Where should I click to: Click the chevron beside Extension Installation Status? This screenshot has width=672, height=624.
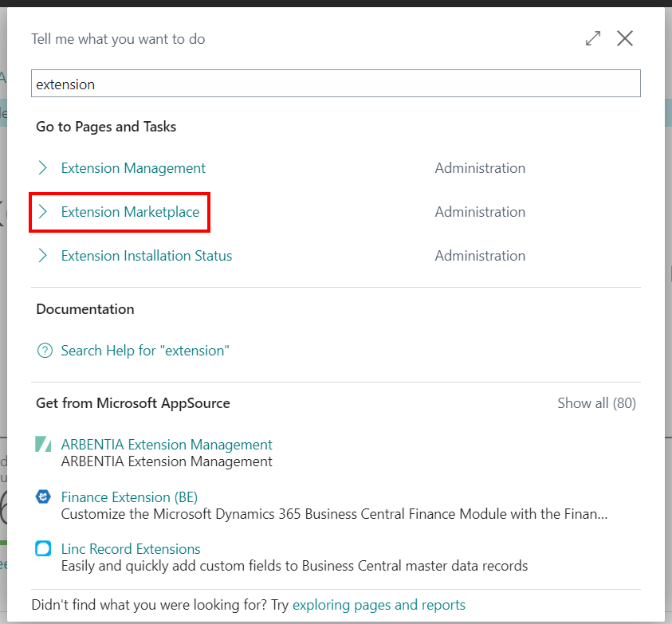coord(42,256)
